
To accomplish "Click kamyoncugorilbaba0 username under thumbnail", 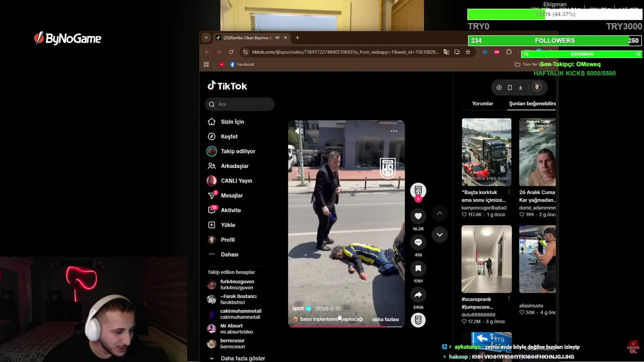I will pyautogui.click(x=484, y=208).
